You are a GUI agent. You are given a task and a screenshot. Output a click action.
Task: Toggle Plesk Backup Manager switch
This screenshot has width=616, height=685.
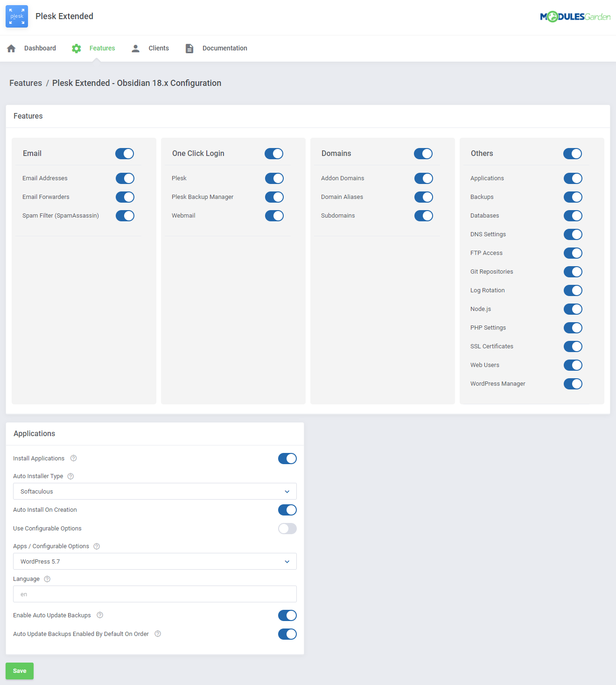274,197
